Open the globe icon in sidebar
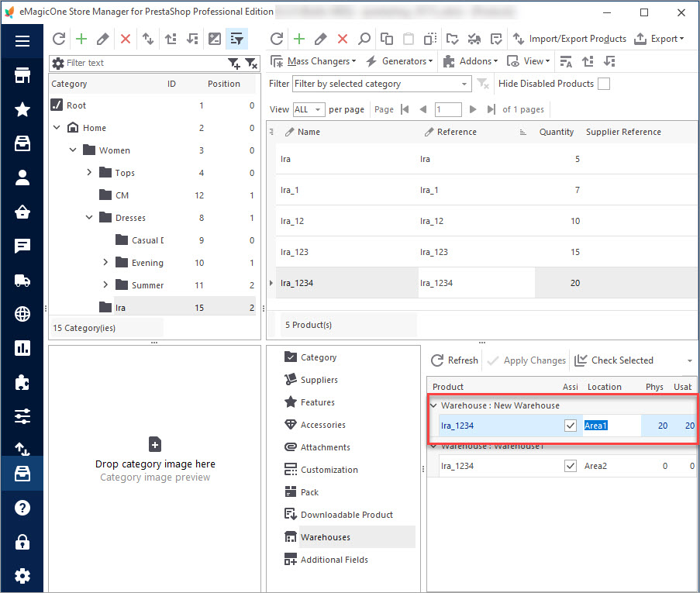 coord(22,314)
